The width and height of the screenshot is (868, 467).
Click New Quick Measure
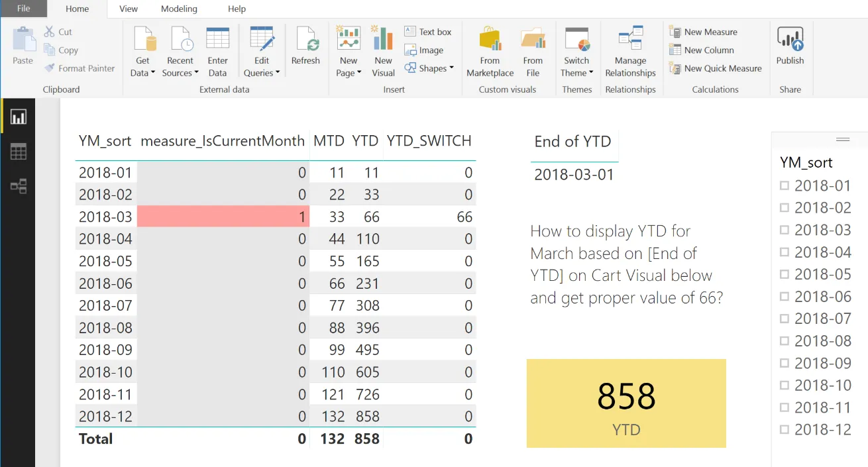pyautogui.click(x=716, y=68)
